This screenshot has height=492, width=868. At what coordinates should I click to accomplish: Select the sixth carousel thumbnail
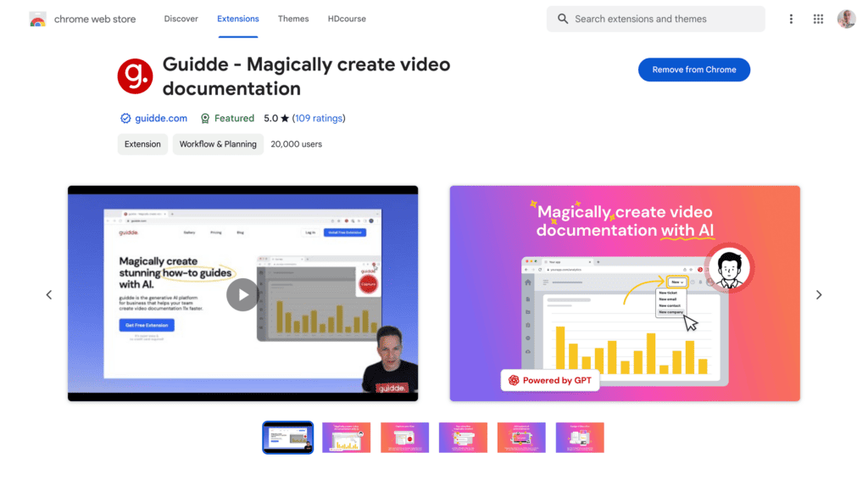(x=580, y=438)
